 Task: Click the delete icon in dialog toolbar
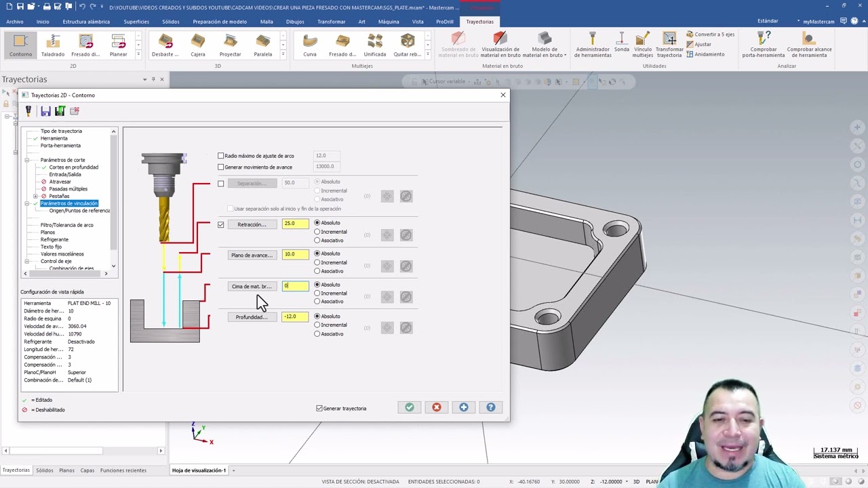[x=75, y=110]
